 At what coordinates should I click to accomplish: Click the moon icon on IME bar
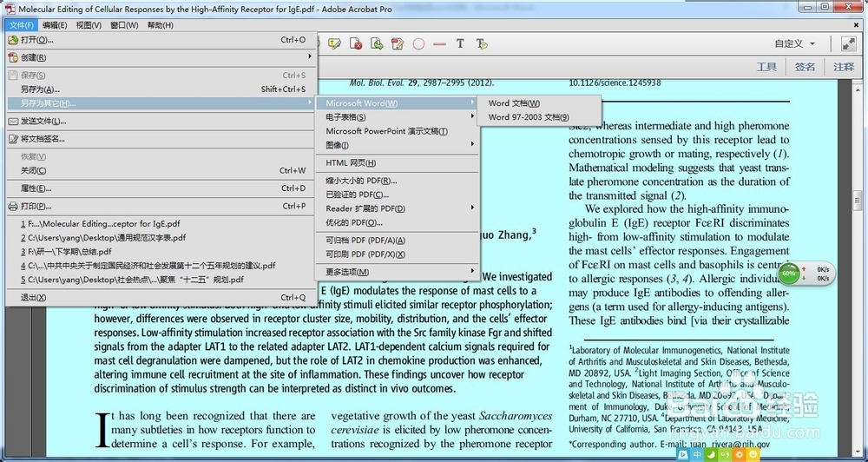click(x=711, y=455)
